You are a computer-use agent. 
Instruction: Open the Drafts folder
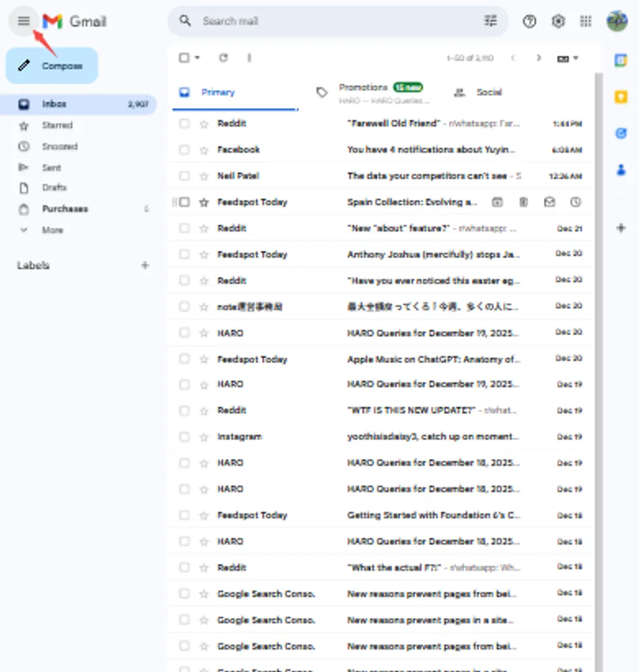[54, 187]
